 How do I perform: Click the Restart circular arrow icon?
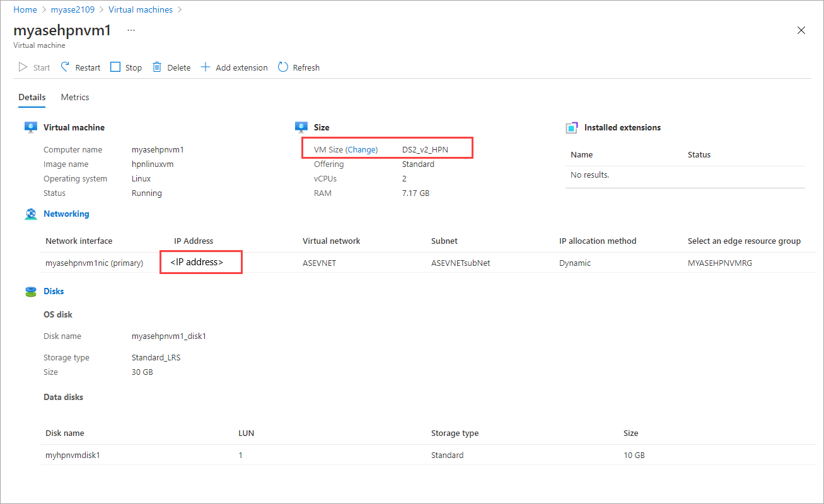pos(65,67)
